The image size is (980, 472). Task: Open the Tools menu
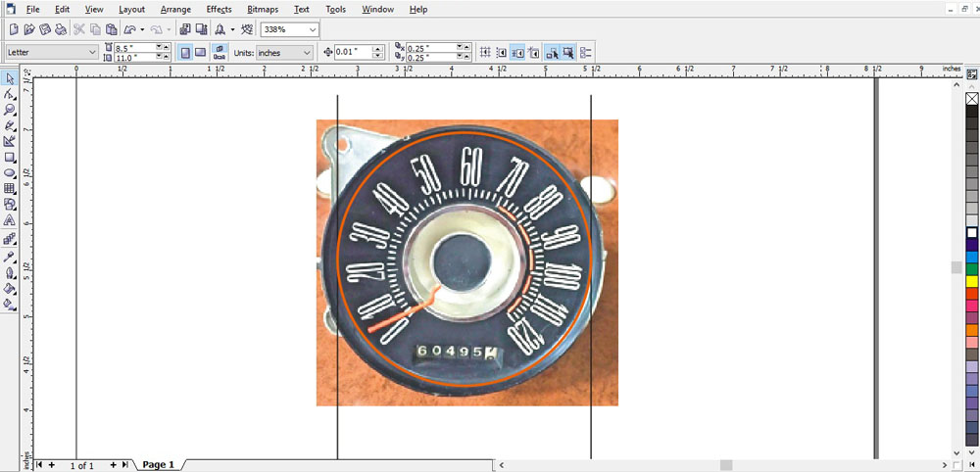pyautogui.click(x=336, y=10)
